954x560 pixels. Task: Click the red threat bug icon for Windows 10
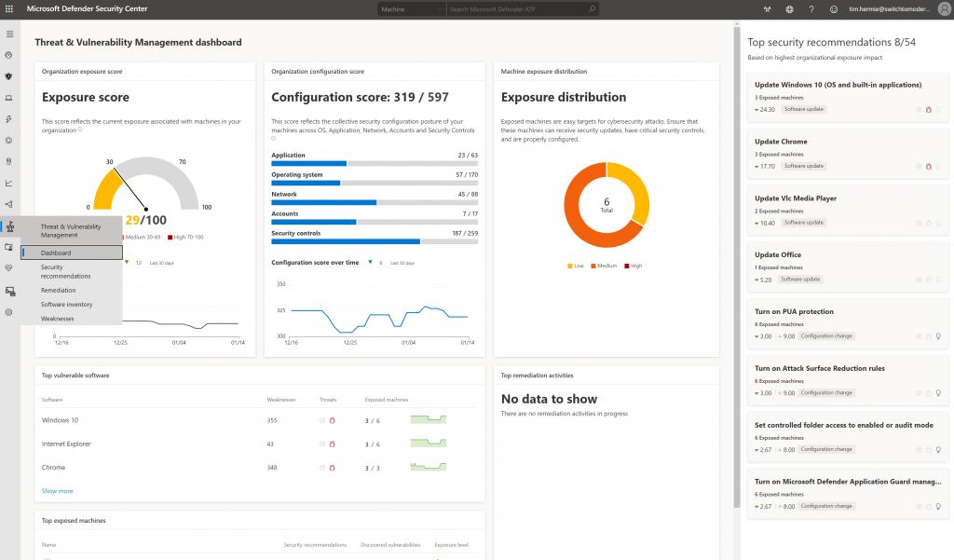[333, 420]
